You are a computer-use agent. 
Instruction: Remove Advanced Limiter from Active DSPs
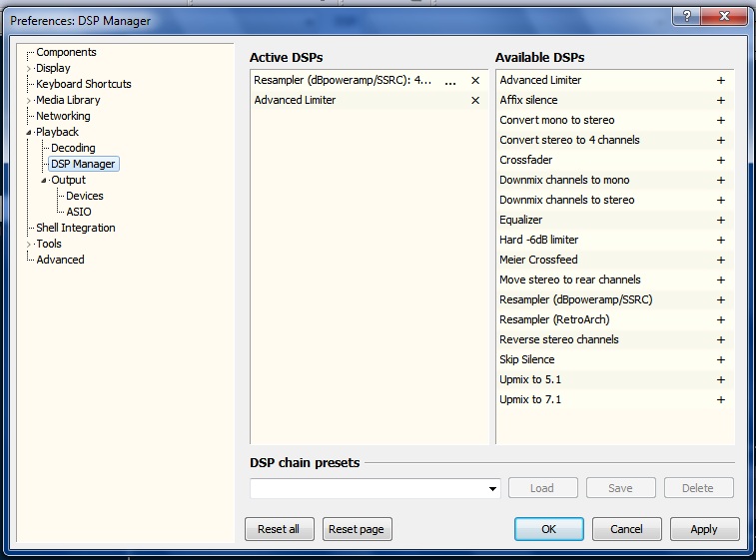click(x=475, y=100)
